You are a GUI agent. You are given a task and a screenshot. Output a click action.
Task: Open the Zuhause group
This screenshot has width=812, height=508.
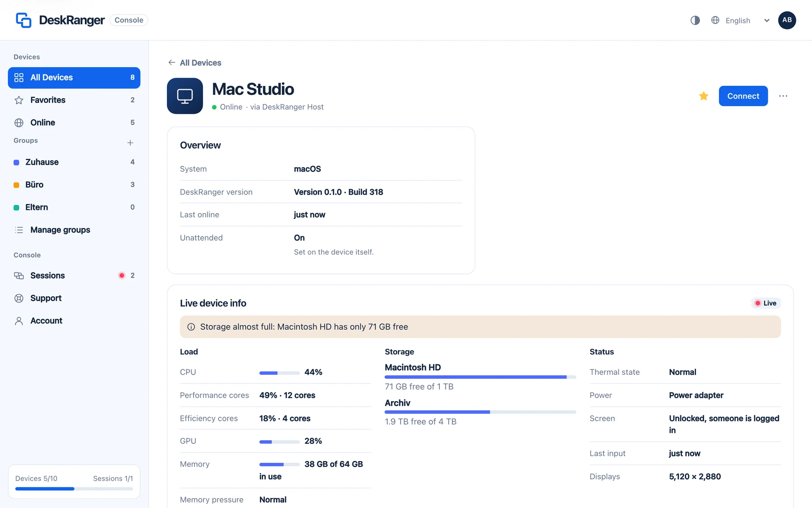[74, 162]
